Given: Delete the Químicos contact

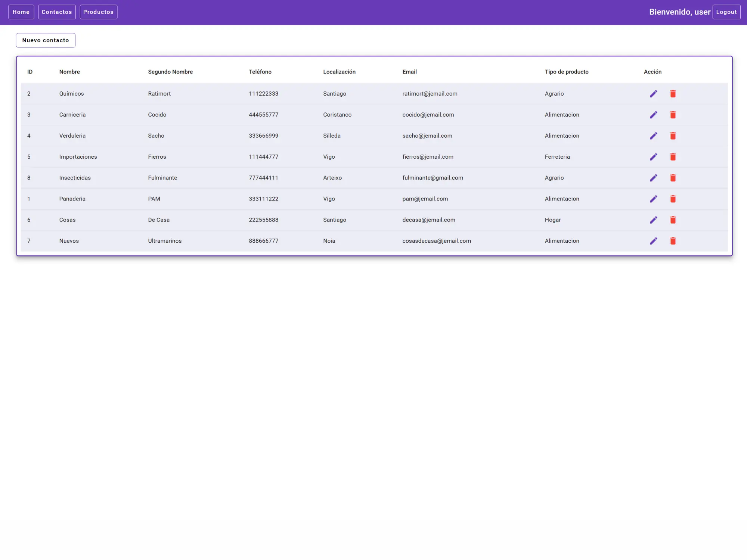Looking at the screenshot, I should pos(673,94).
